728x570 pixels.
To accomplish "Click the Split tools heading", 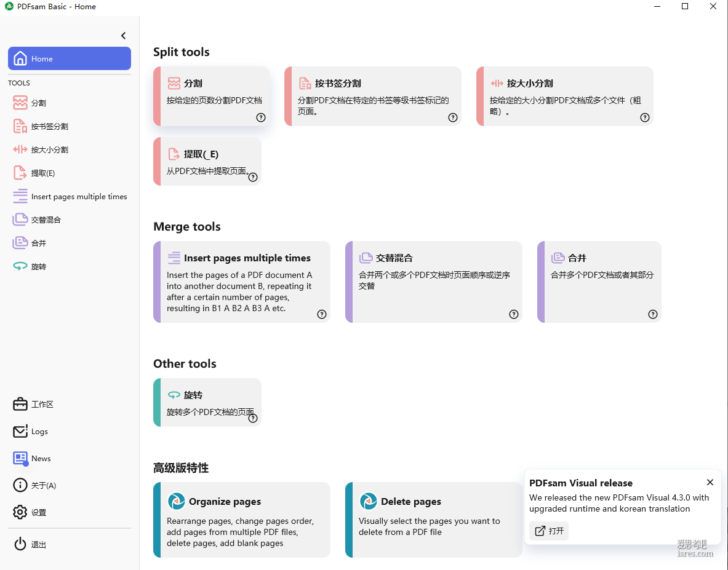I will click(x=181, y=52).
